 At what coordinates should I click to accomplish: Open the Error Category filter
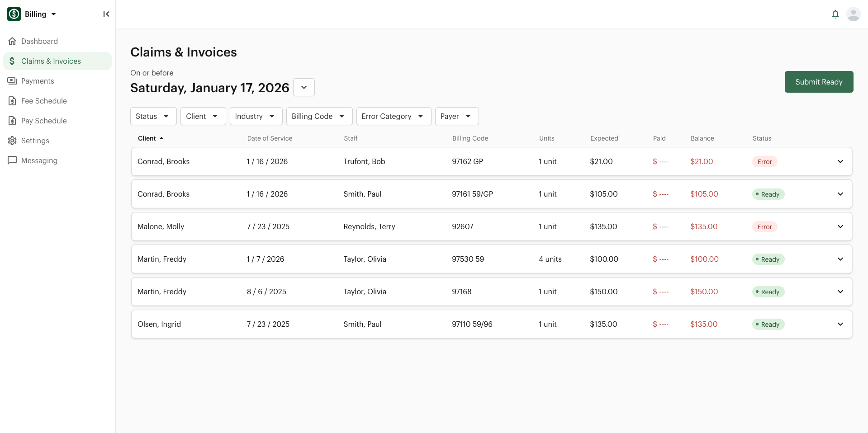393,116
